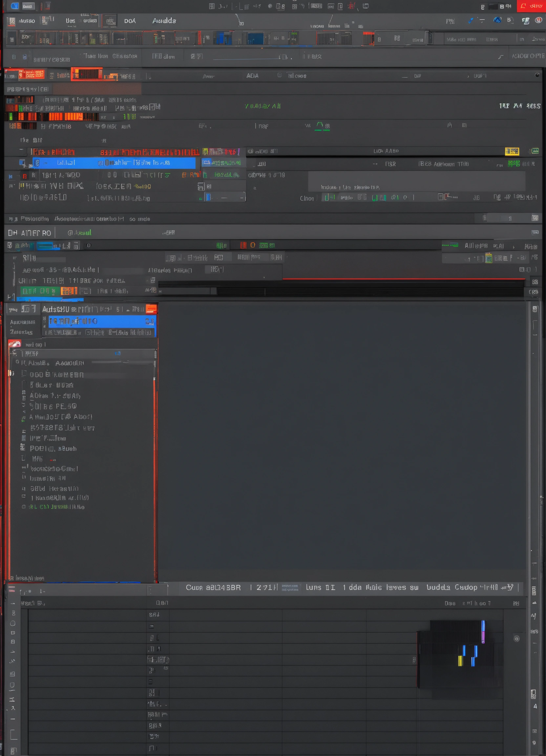Image resolution: width=546 pixels, height=756 pixels.
Task: Open the 'DOA' menu
Action: tap(130, 21)
